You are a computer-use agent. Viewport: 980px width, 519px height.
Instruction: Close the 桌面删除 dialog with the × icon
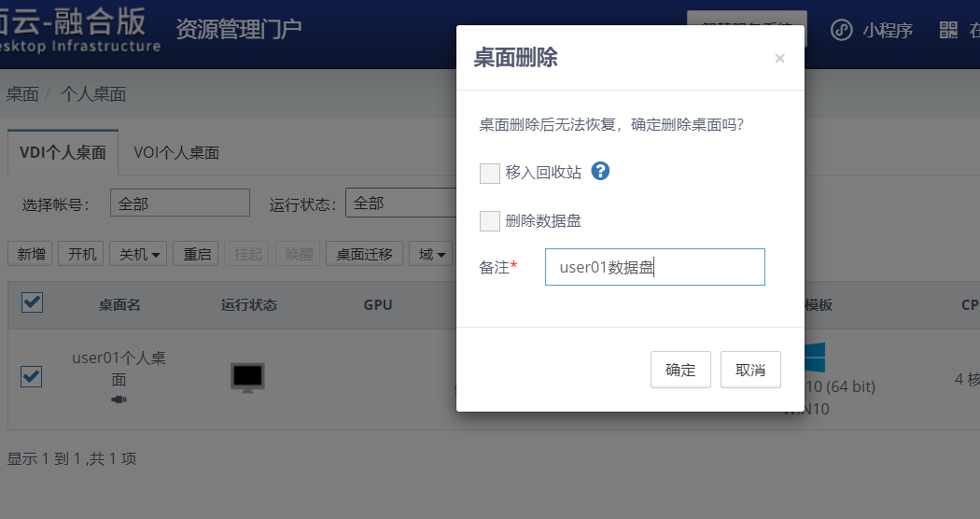coord(779,59)
